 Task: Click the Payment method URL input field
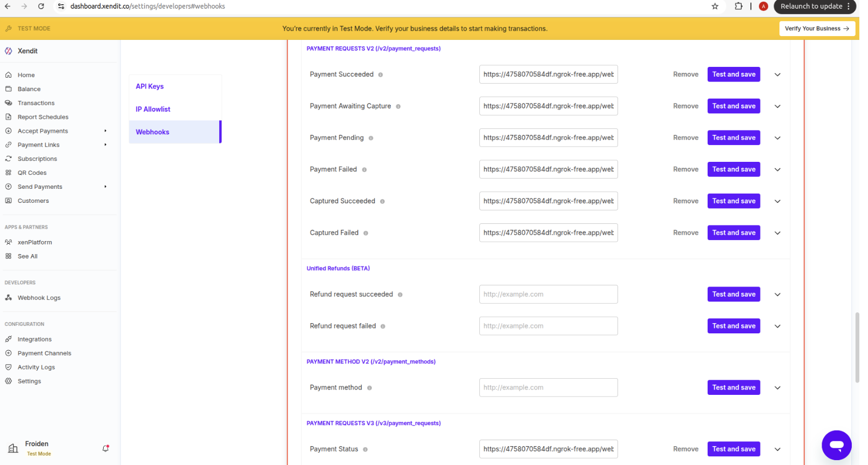(x=548, y=387)
